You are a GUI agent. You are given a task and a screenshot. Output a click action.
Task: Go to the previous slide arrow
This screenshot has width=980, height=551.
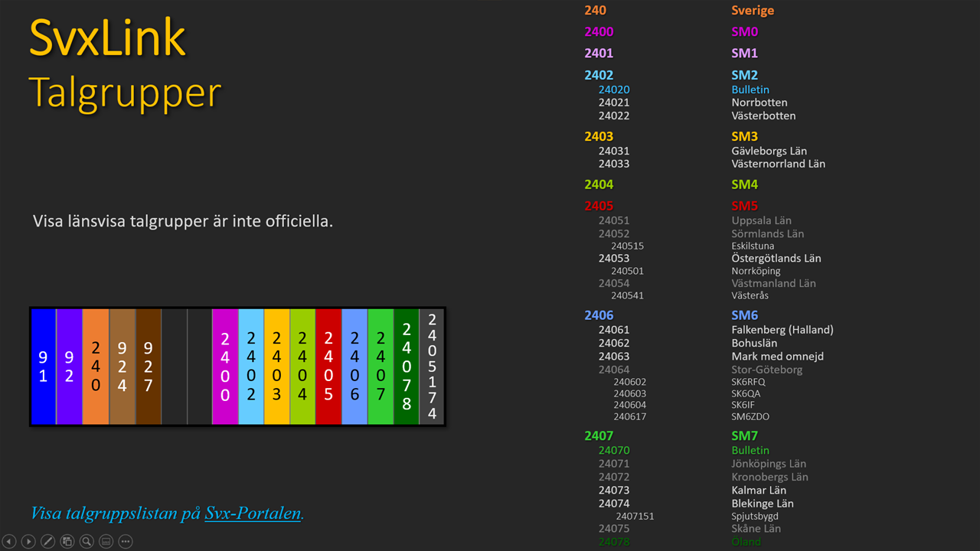(x=9, y=542)
